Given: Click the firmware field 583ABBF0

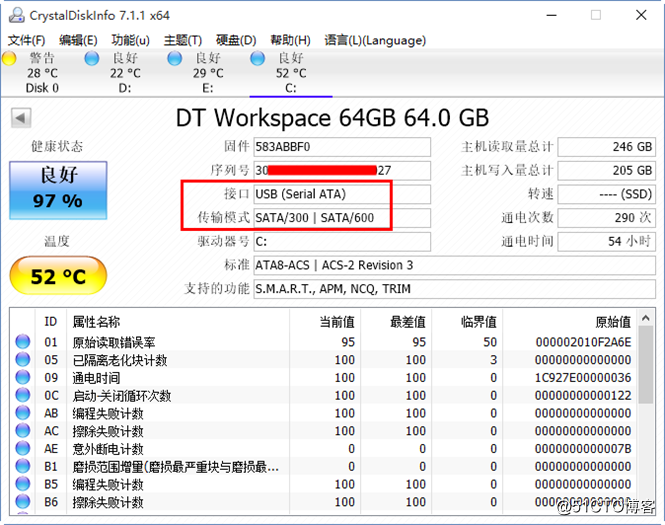Looking at the screenshot, I should coord(342,147).
